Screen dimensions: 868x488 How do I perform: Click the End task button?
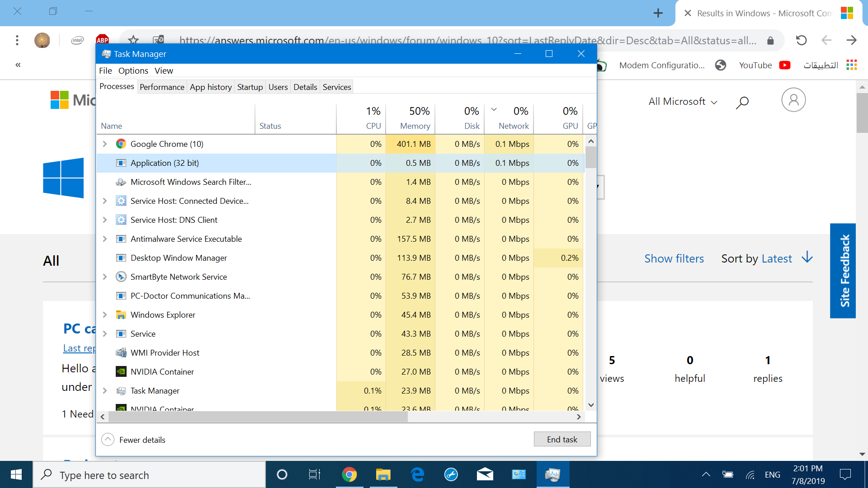click(562, 439)
